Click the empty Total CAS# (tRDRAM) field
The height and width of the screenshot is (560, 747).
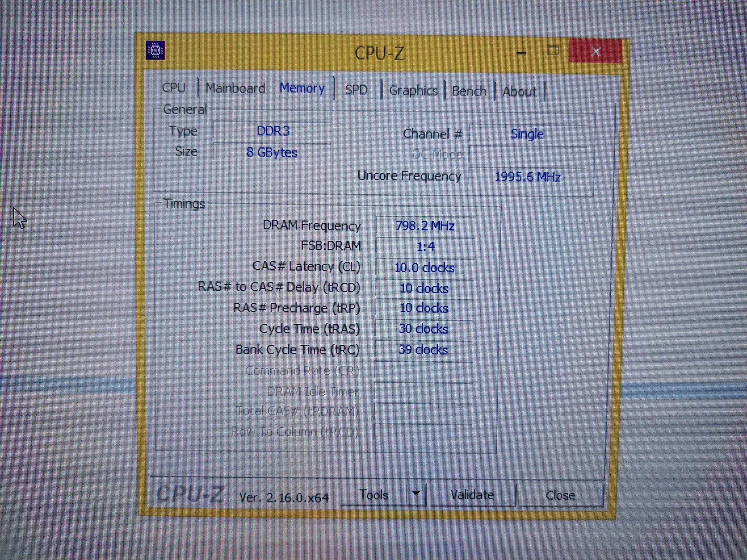tap(423, 412)
